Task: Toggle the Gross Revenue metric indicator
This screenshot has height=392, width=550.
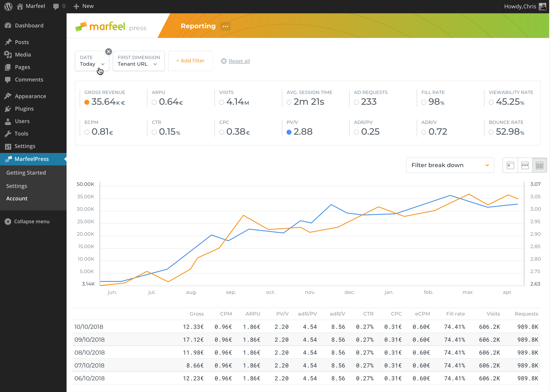Action: click(x=87, y=102)
